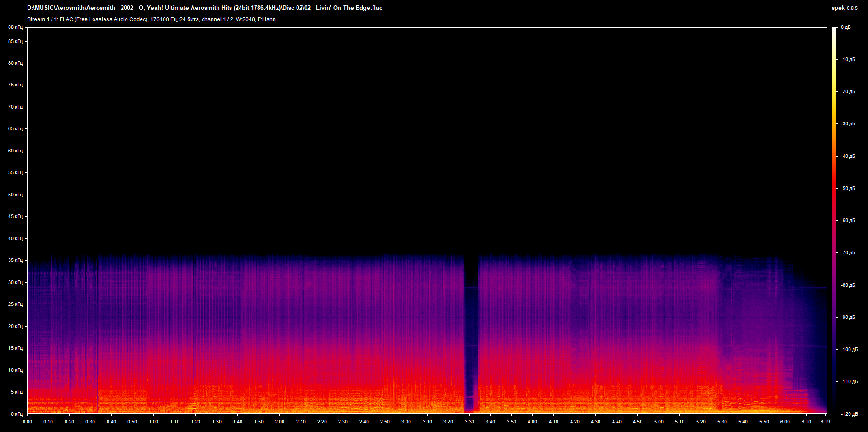Viewport: 868px width, 432px height.
Task: Click the 6:19 end time label
Action: coord(825,422)
